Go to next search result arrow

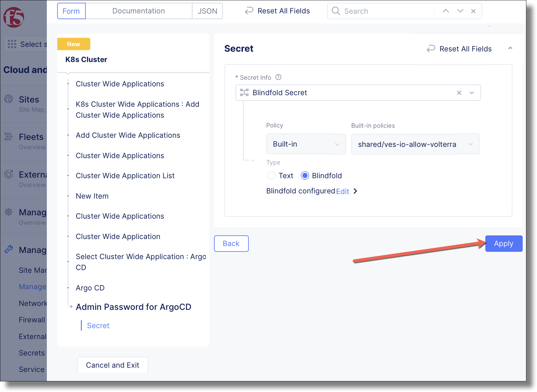[460, 11]
